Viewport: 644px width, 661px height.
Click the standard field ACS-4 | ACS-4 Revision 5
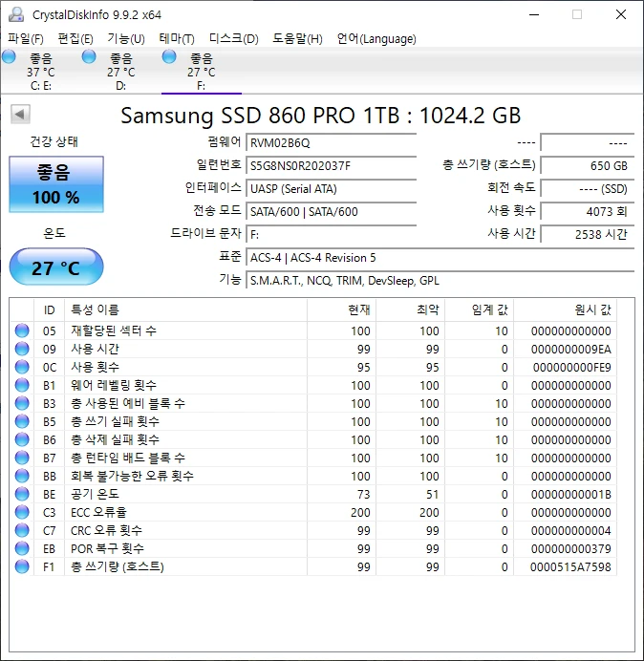tap(440, 258)
